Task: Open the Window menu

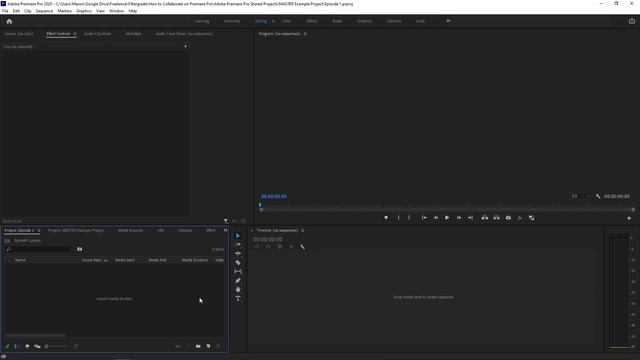Action: [116, 11]
